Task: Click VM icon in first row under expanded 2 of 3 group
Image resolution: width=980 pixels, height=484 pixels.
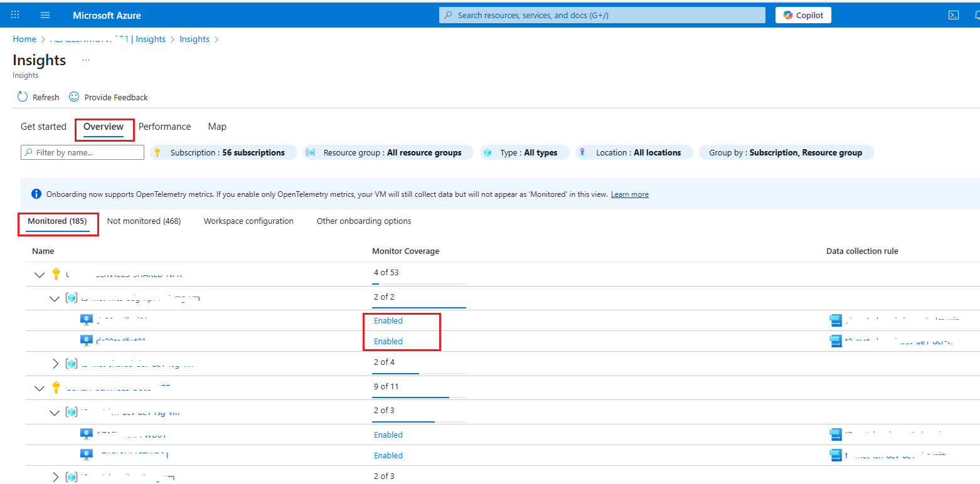Action: [87, 434]
